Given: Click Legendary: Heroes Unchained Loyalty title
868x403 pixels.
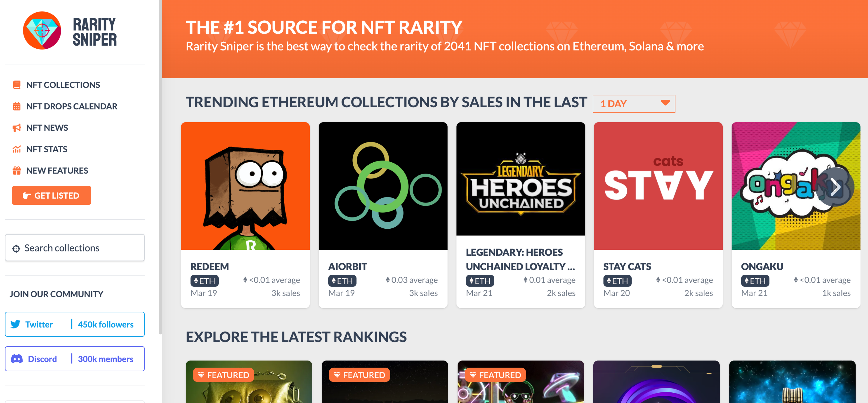Looking at the screenshot, I should point(520,259).
